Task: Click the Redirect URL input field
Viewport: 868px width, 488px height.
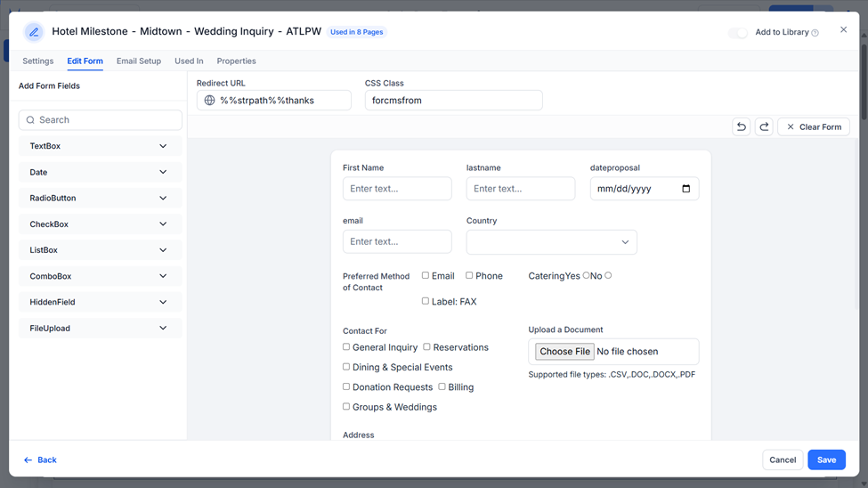Action: pyautogui.click(x=274, y=101)
